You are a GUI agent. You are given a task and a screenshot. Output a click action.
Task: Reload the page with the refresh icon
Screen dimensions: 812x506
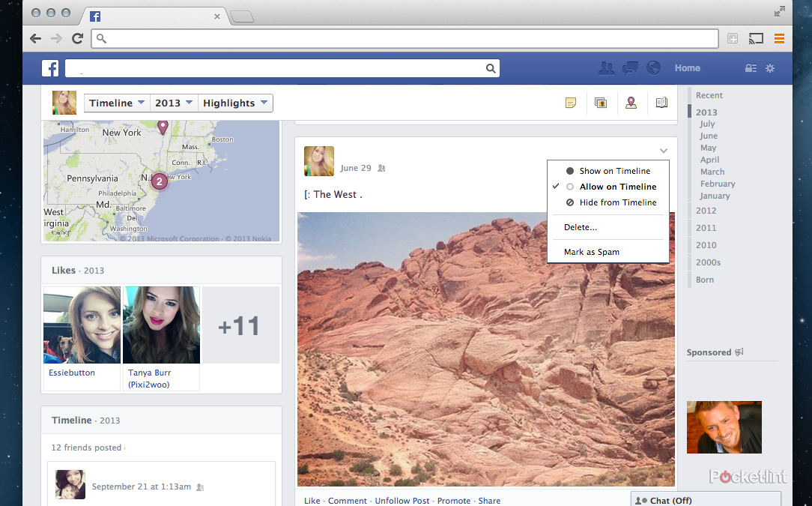point(78,38)
